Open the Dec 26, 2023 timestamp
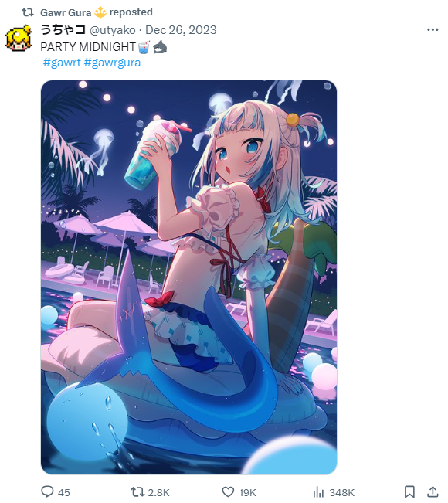The height and width of the screenshot is (503, 448). coord(181,30)
